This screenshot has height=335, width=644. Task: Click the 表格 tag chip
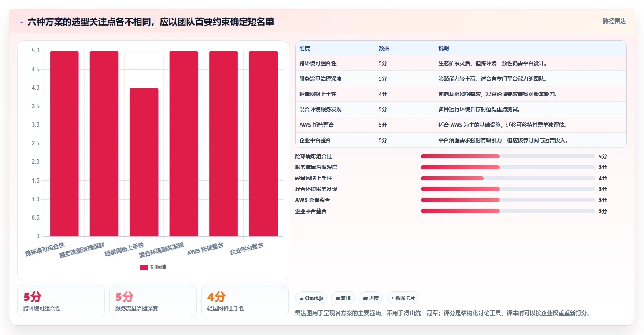343,298
